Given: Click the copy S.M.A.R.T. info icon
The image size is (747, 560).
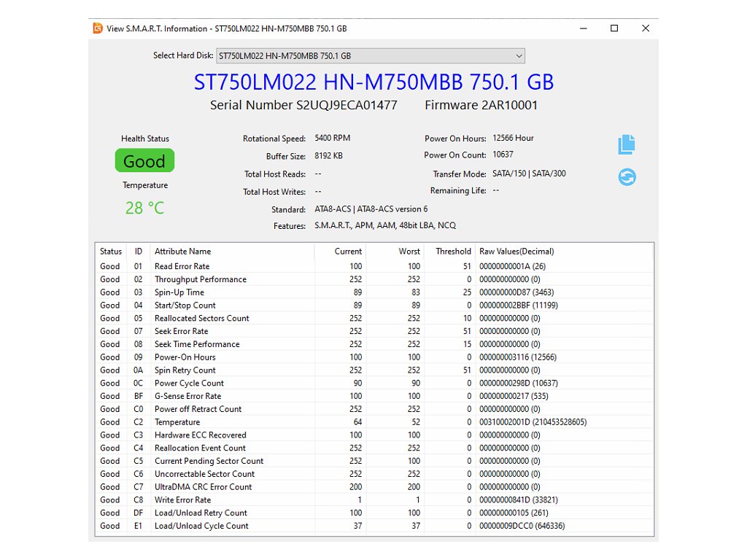Looking at the screenshot, I should [x=627, y=144].
